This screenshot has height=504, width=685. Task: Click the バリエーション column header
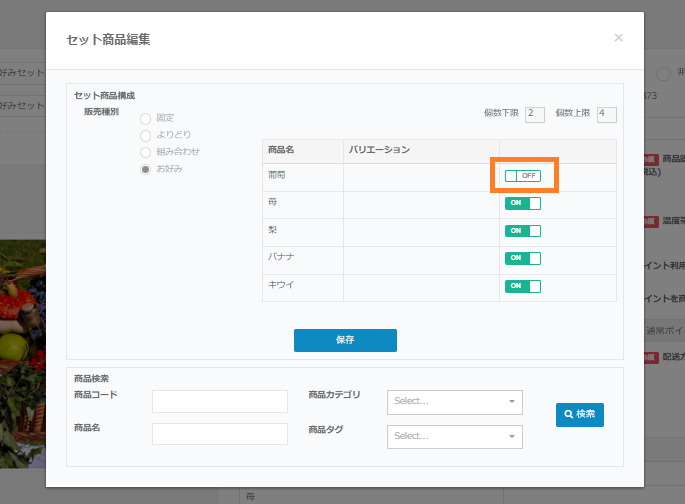(379, 150)
